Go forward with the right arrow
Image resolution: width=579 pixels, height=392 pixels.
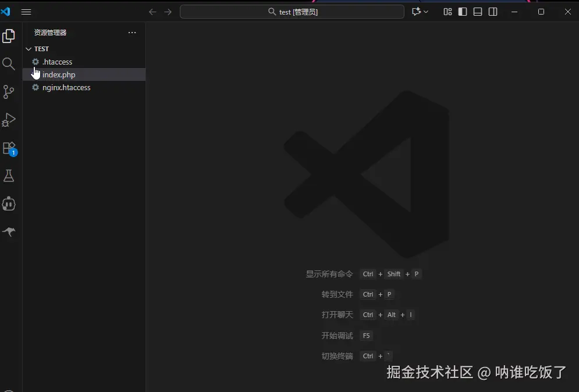[168, 12]
